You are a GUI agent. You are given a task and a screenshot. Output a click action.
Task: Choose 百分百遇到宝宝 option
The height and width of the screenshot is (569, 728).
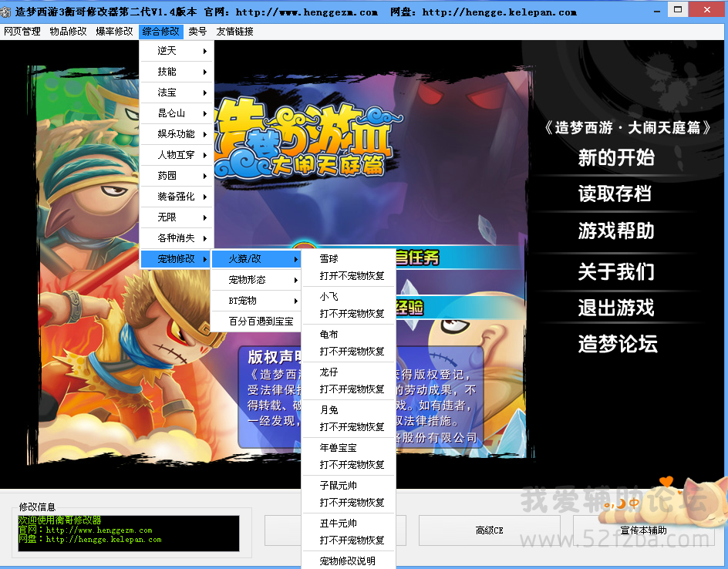256,322
